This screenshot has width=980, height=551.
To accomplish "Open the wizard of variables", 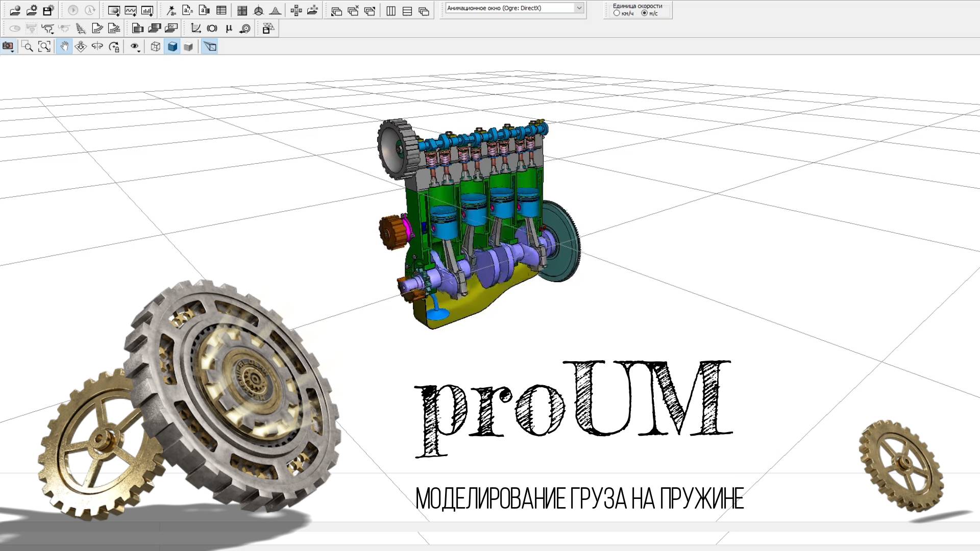I will [x=171, y=9].
